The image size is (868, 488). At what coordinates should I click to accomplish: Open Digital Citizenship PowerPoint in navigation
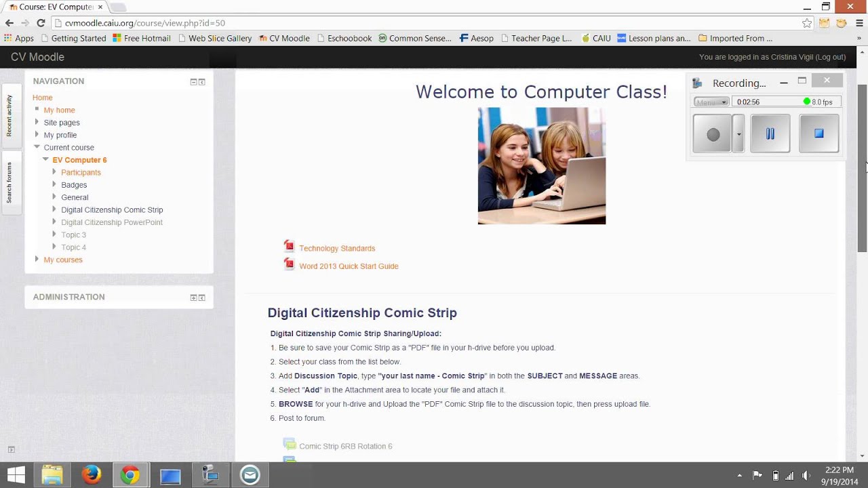[x=112, y=222]
